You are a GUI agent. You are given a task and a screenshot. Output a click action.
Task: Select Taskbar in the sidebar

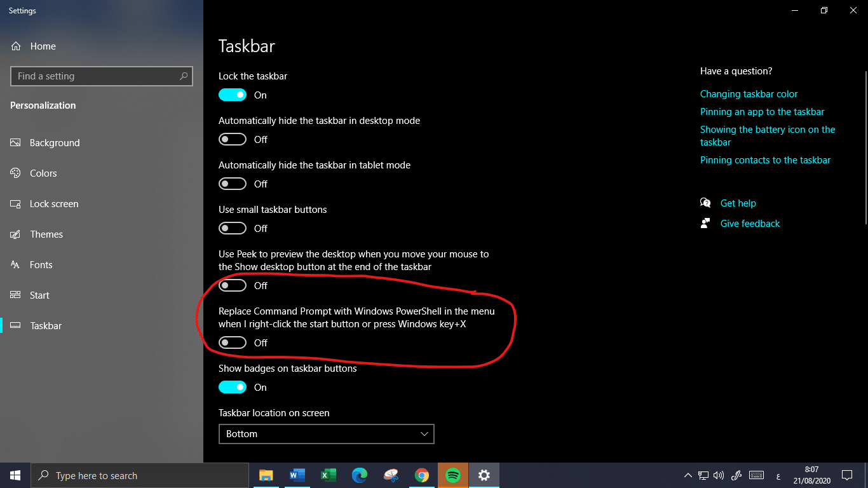(x=36, y=326)
